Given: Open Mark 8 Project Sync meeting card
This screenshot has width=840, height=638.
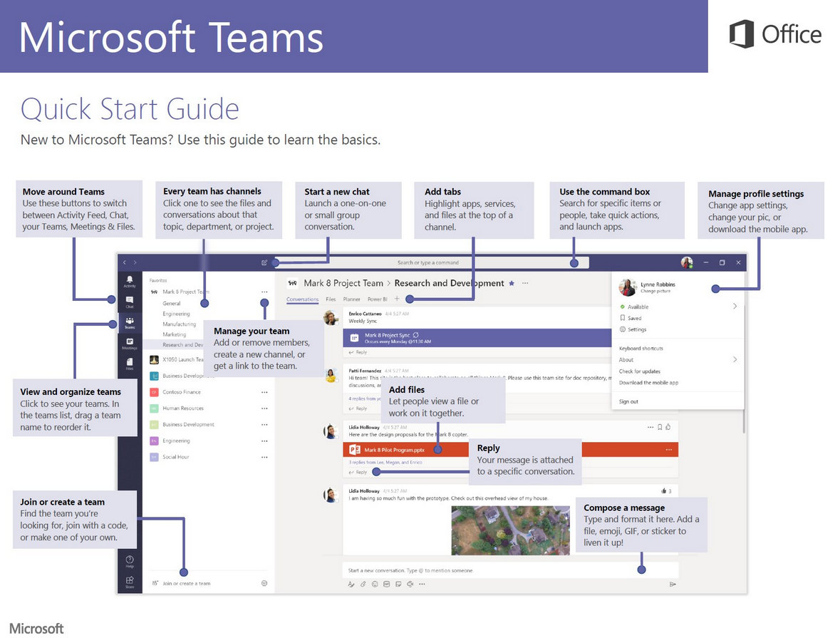Looking at the screenshot, I should point(477,338).
